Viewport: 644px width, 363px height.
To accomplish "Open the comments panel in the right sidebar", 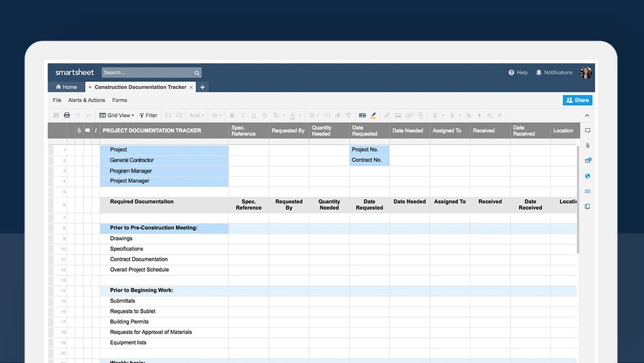I will [x=587, y=130].
